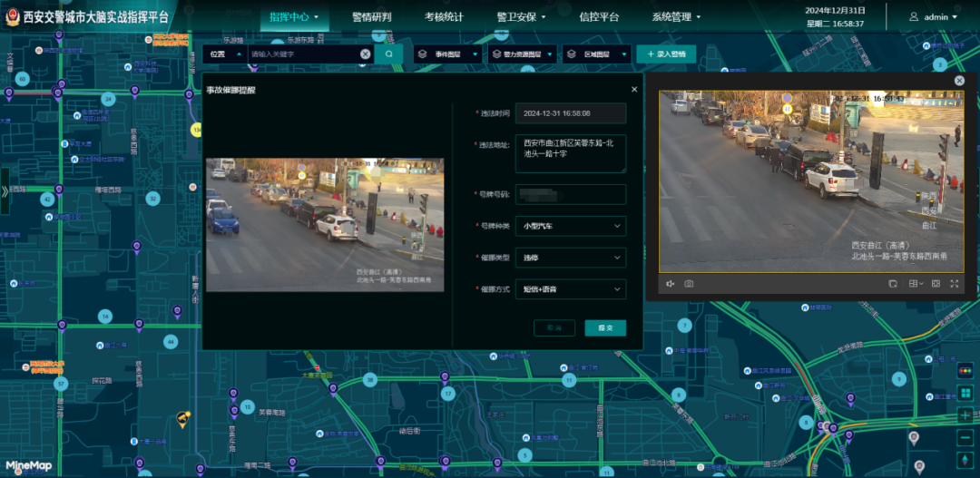Image resolution: width=980 pixels, height=478 pixels.
Task: Enter fullscreen mode in the video player
Action: pos(954,284)
